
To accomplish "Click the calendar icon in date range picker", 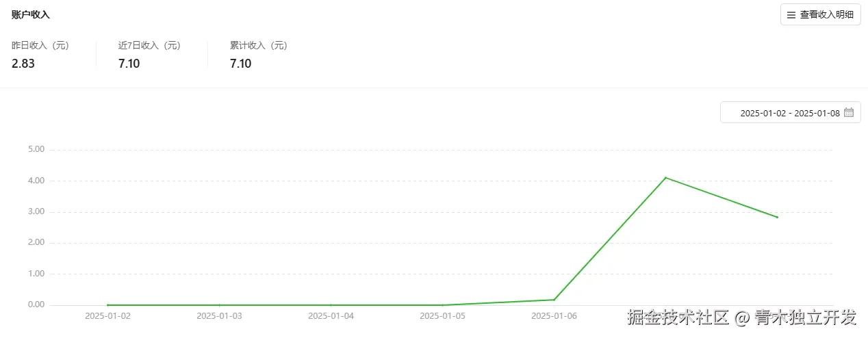I will point(848,113).
